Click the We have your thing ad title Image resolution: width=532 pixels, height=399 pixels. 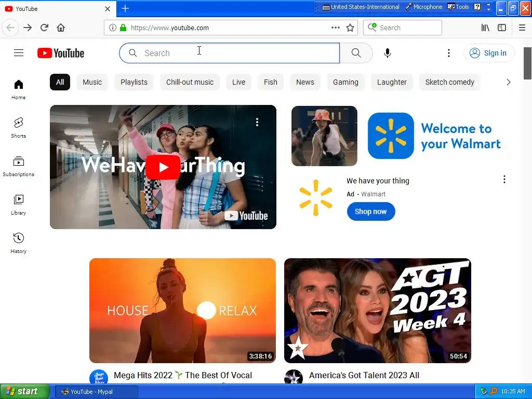coord(378,181)
